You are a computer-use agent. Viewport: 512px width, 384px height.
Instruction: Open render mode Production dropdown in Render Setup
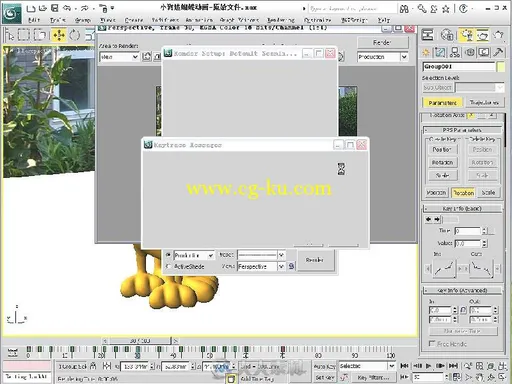[194, 255]
